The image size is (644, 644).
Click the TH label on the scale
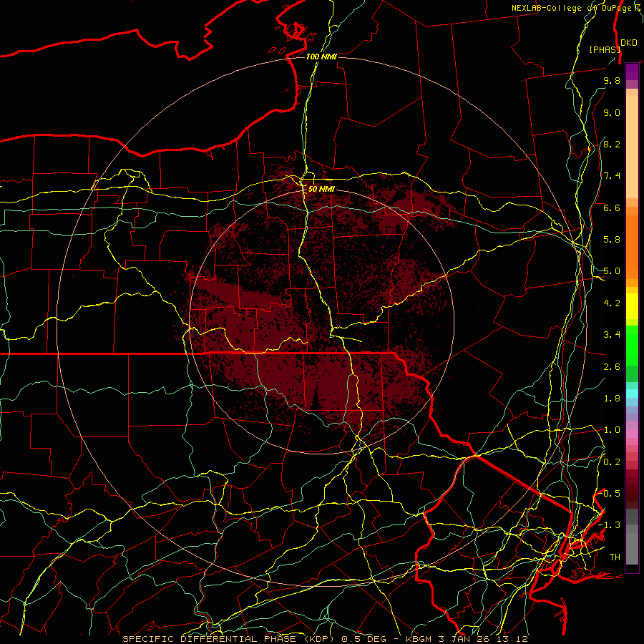point(615,557)
